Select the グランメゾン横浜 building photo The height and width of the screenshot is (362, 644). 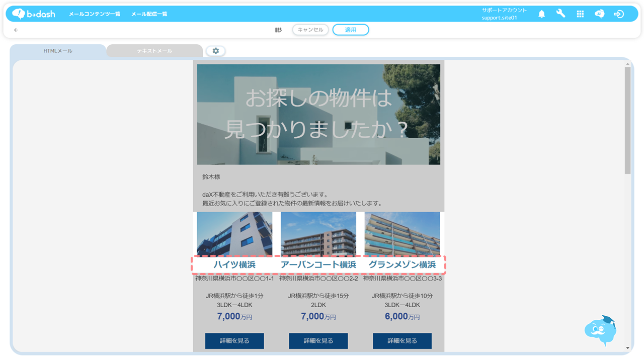402,234
